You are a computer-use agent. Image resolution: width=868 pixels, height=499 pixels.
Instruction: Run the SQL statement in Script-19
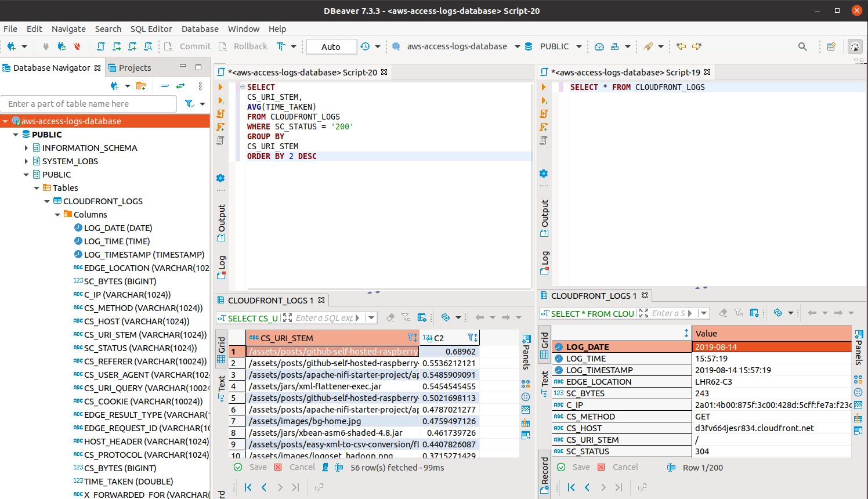[x=544, y=87]
